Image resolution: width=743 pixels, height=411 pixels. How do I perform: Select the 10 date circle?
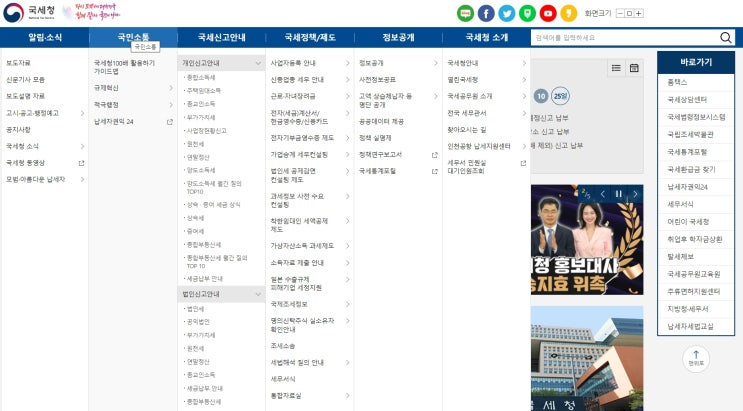[541, 96]
